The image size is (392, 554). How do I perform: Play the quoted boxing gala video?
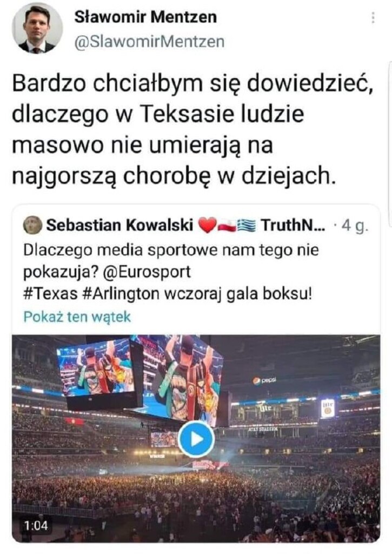[196, 439]
